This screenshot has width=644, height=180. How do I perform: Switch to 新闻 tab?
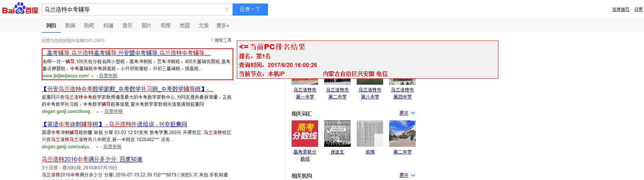[x=70, y=25]
